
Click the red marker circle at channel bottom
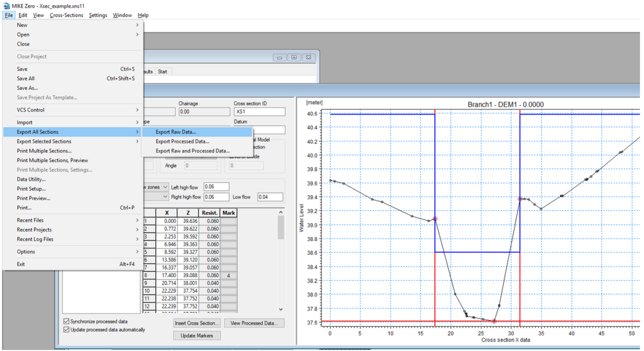(494, 321)
